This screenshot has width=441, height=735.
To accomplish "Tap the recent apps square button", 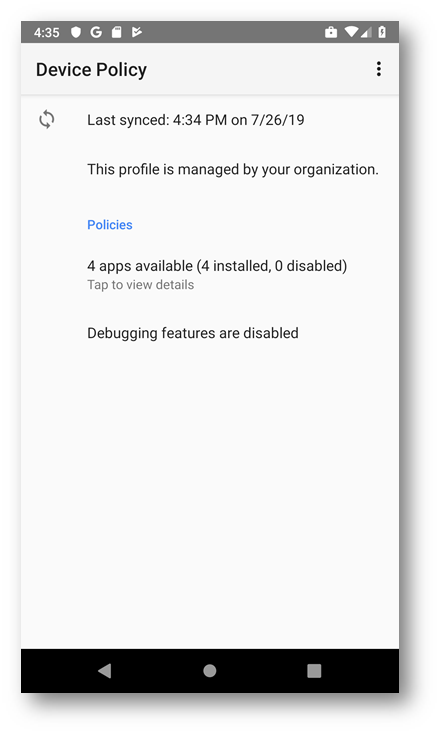I will pyautogui.click(x=314, y=671).
